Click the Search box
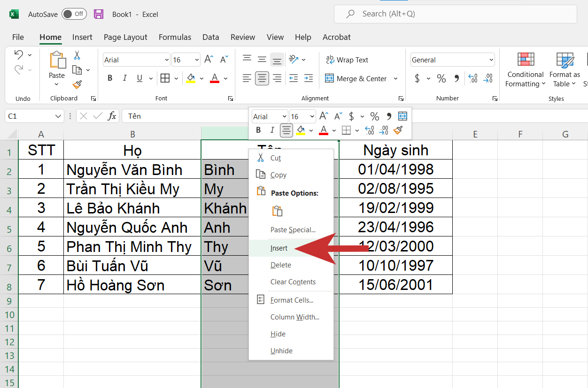 pos(455,14)
